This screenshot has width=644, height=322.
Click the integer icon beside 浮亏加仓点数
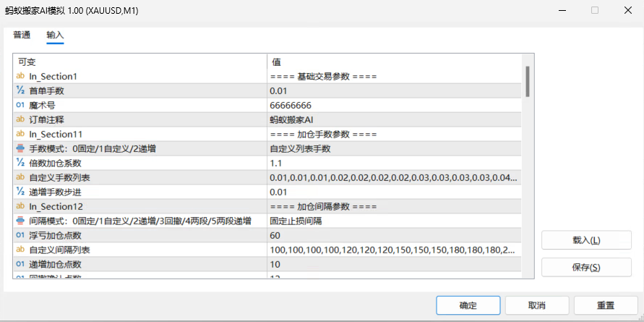click(20, 235)
